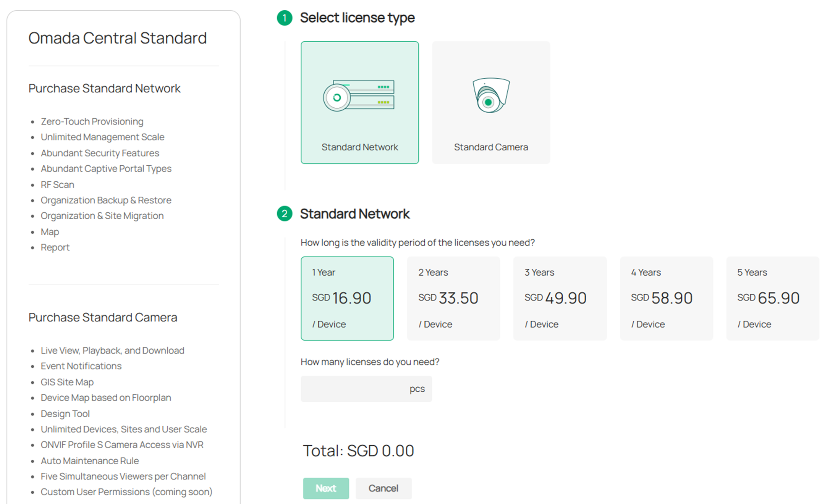Click the pcs unit label
The width and height of the screenshot is (835, 504).
click(x=417, y=389)
